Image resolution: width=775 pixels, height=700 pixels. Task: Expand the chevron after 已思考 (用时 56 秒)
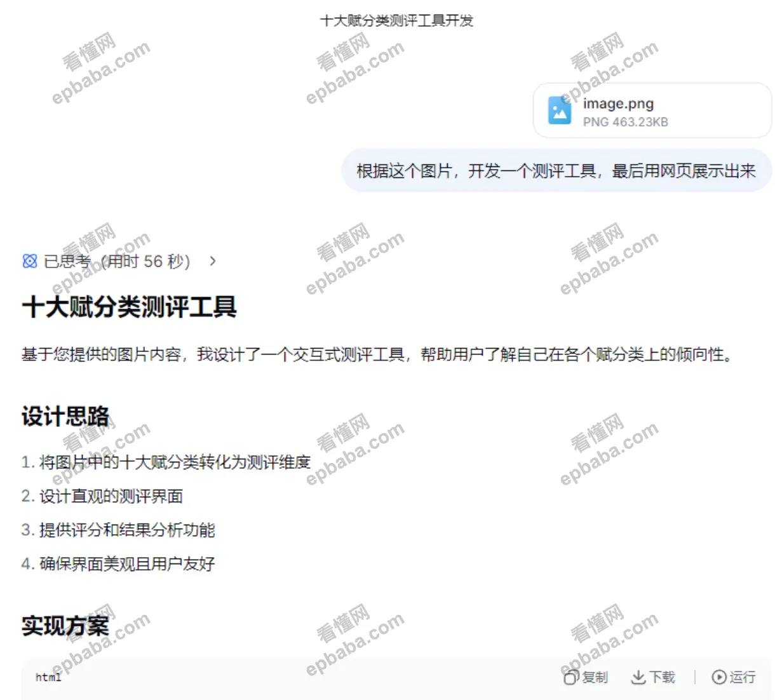(212, 261)
